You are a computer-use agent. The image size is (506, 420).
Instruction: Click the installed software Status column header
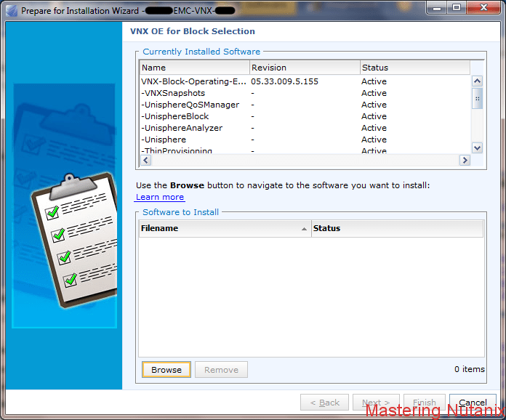[x=415, y=68]
